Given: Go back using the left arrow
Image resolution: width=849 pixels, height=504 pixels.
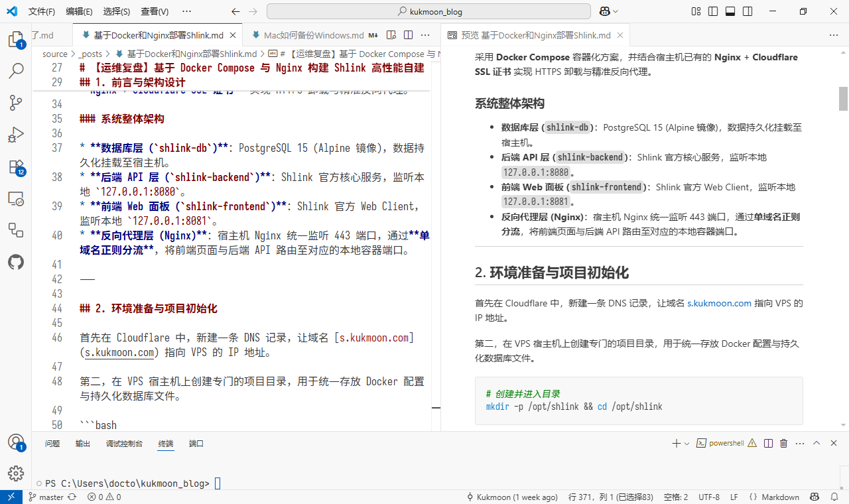Looking at the screenshot, I should pos(235,11).
